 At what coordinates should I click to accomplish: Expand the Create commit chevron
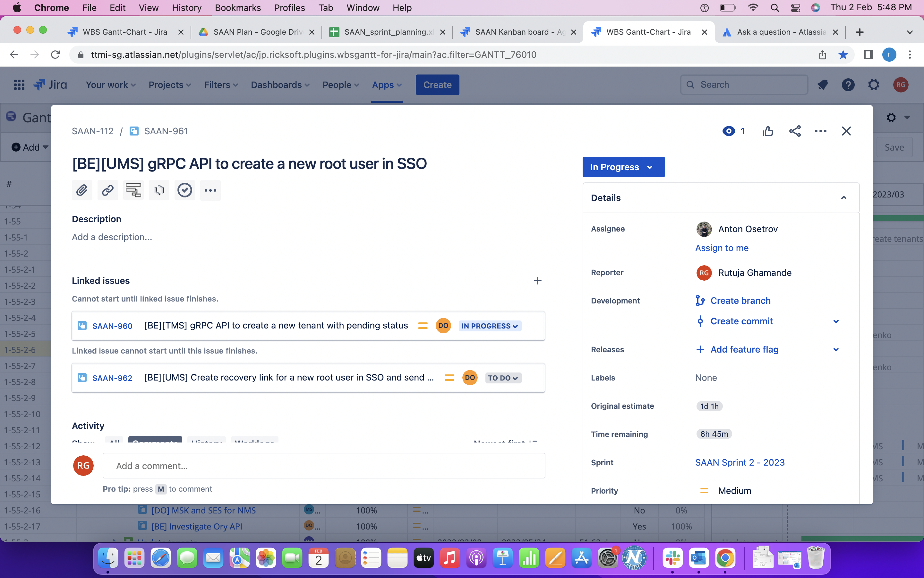click(x=836, y=321)
